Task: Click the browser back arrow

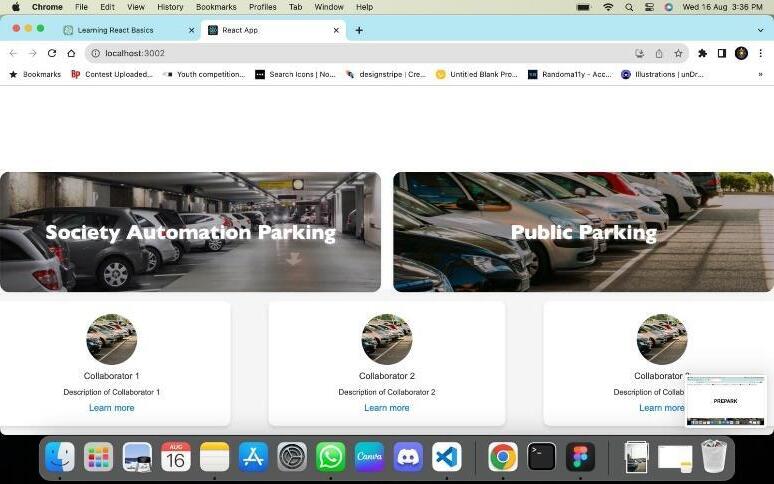Action: (13, 53)
